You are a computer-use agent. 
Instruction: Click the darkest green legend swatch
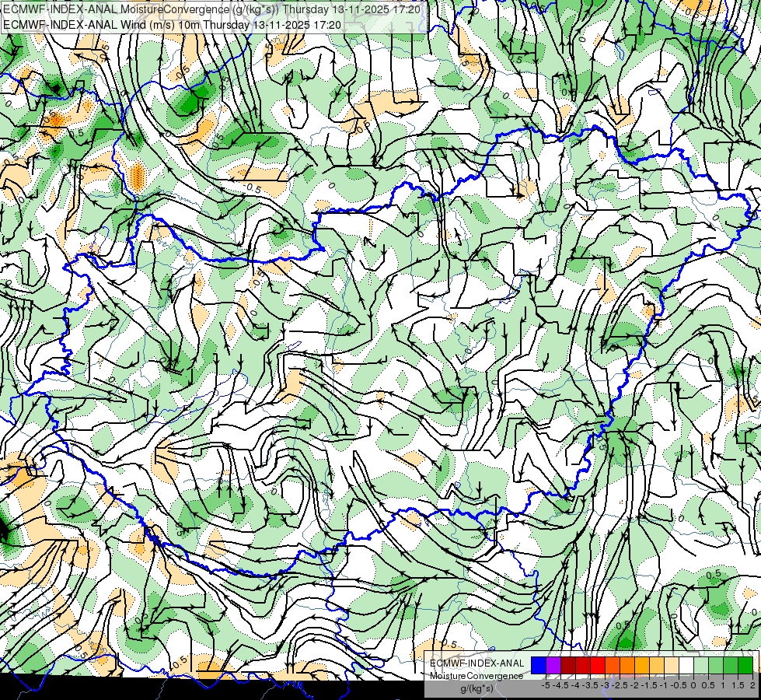coord(745,666)
